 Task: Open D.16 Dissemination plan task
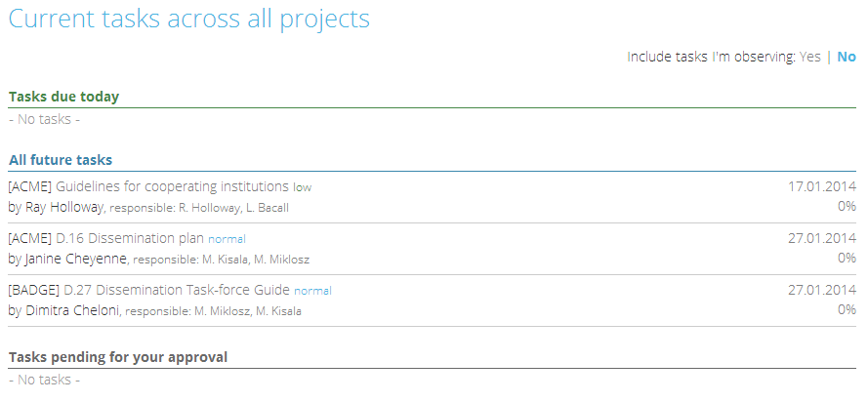point(130,238)
